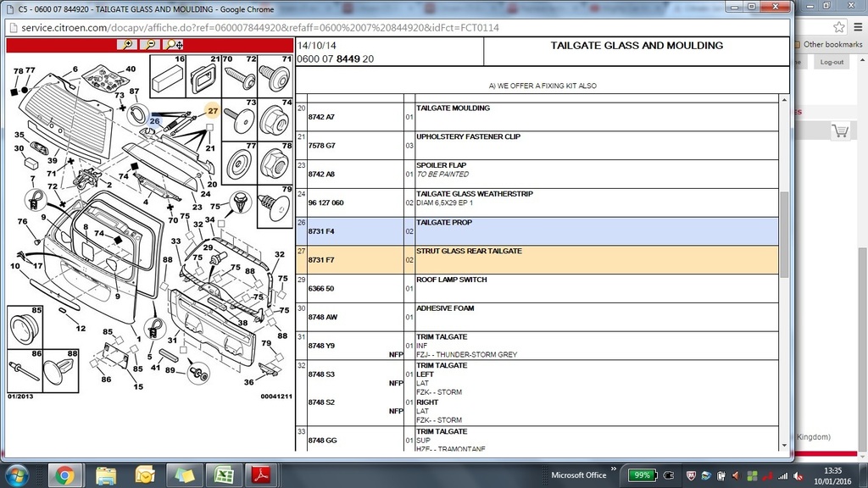This screenshot has width=868, height=488.
Task: Click callout number 40 in diagram
Action: click(131, 69)
